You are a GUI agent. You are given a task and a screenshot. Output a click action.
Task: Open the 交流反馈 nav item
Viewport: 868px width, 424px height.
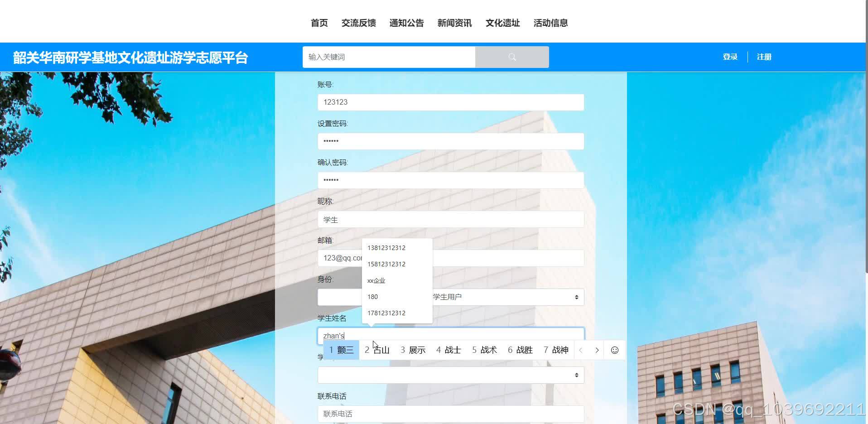pyautogui.click(x=359, y=23)
